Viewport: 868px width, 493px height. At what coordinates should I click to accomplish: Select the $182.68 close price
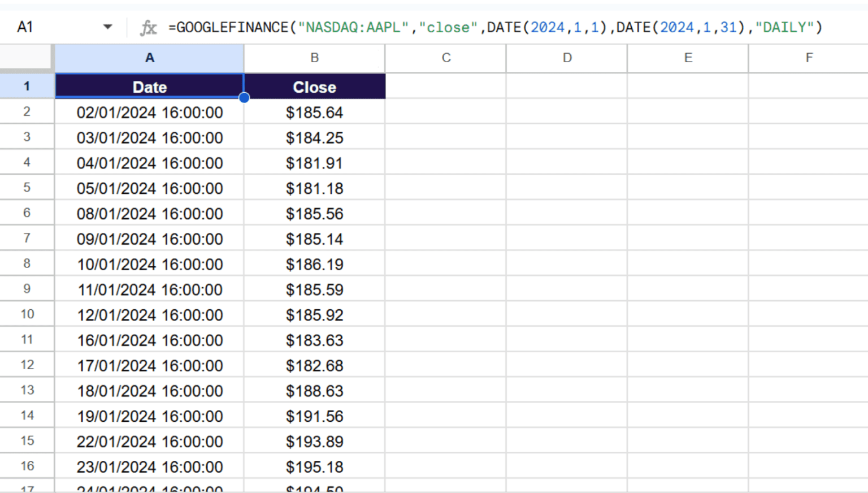(x=314, y=365)
